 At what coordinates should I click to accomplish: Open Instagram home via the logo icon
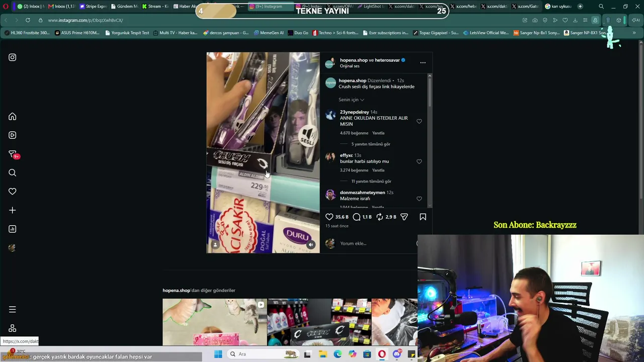(x=13, y=57)
